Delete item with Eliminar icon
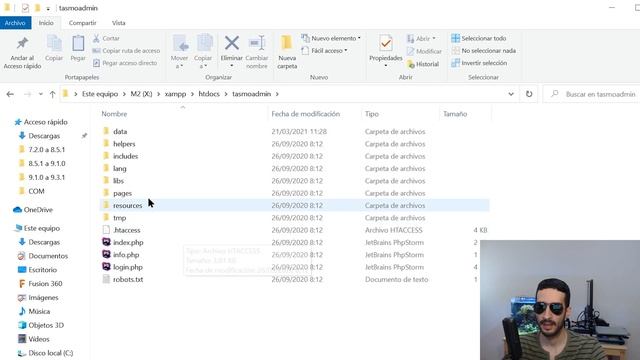Screen dimensions: 640x360 coord(231,43)
